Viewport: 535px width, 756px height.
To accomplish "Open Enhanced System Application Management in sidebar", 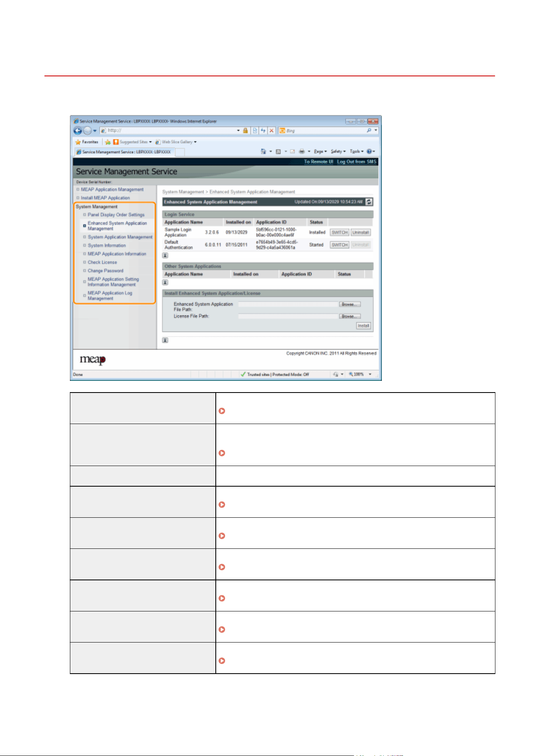I will point(117,226).
